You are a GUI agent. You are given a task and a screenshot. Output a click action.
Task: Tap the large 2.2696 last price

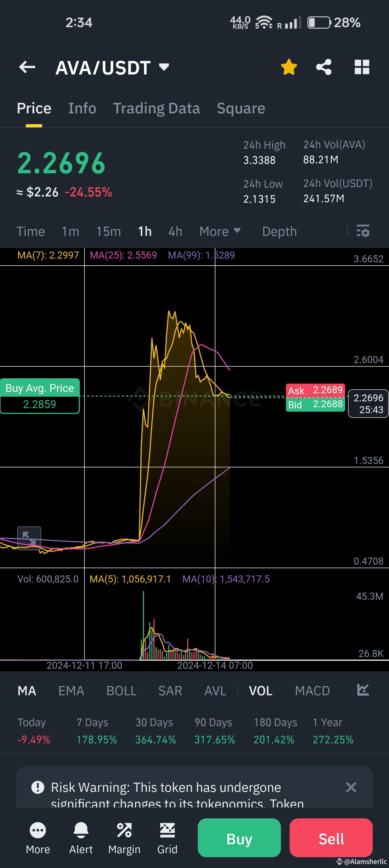pyautogui.click(x=61, y=163)
